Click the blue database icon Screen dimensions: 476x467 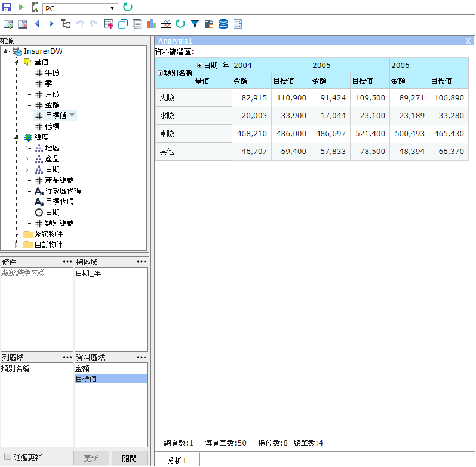point(223,24)
